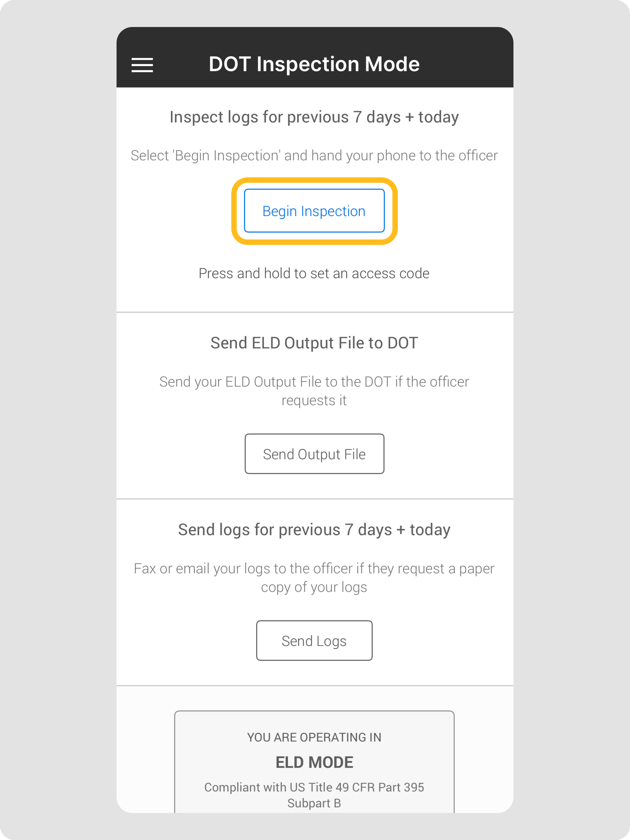Click the YOU ARE OPERATING IN label

click(314, 737)
